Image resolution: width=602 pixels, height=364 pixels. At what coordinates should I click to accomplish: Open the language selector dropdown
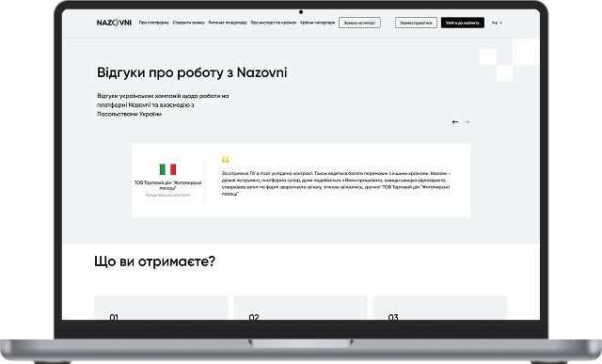pyautogui.click(x=498, y=23)
